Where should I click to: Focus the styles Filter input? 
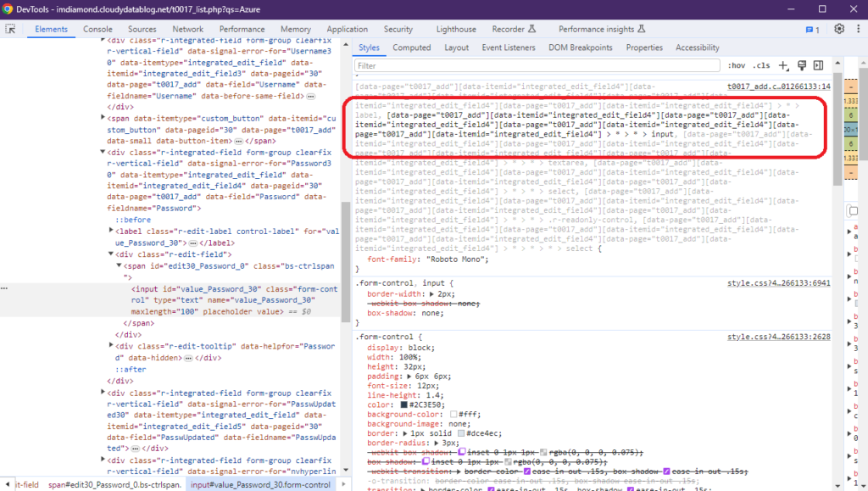point(537,65)
